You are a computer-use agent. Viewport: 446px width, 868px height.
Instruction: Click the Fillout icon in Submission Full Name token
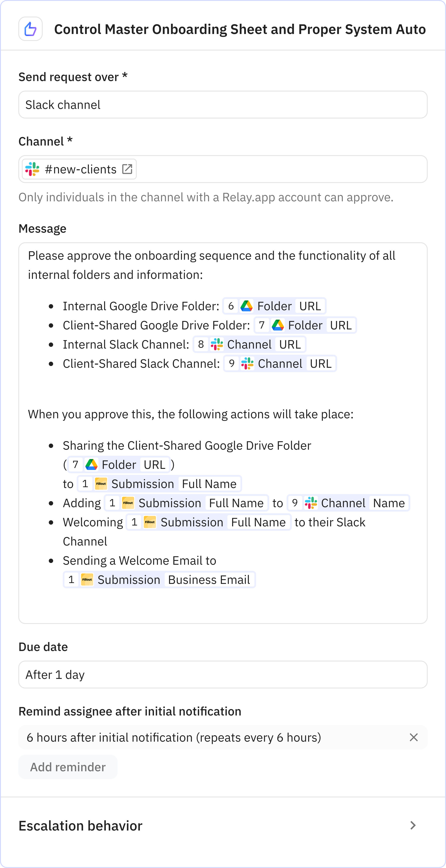pyautogui.click(x=101, y=483)
